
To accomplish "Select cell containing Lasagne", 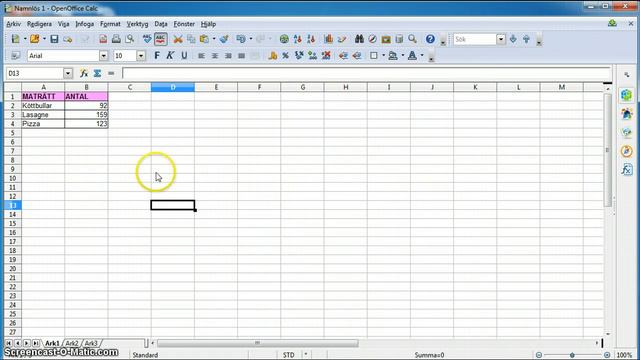I will click(43, 115).
